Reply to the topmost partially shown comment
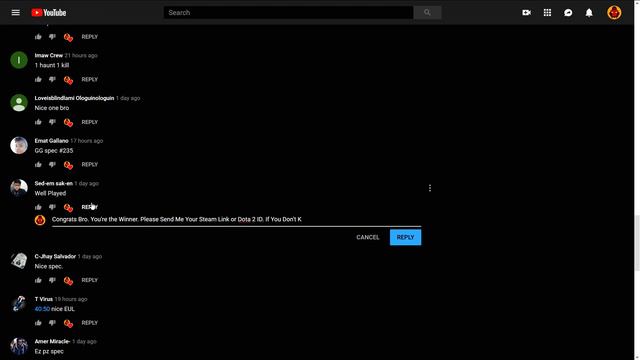This screenshot has width=640, height=360. tap(89, 37)
